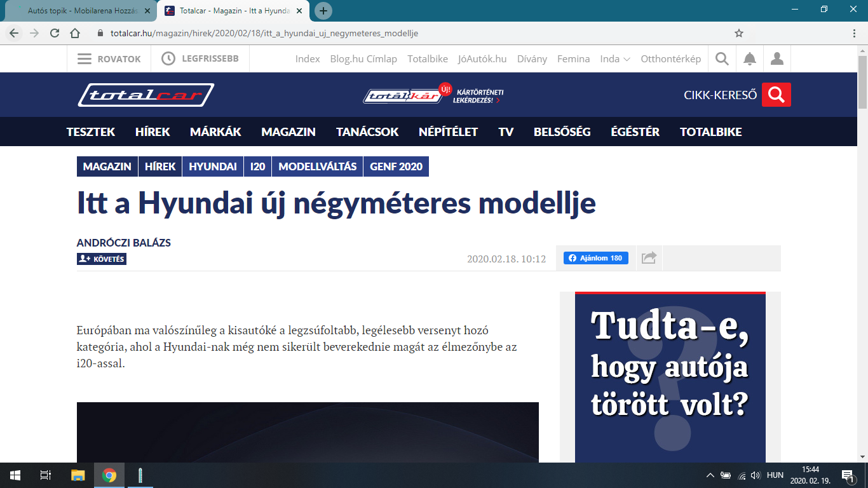Open the Tesztek menu item

(91, 132)
